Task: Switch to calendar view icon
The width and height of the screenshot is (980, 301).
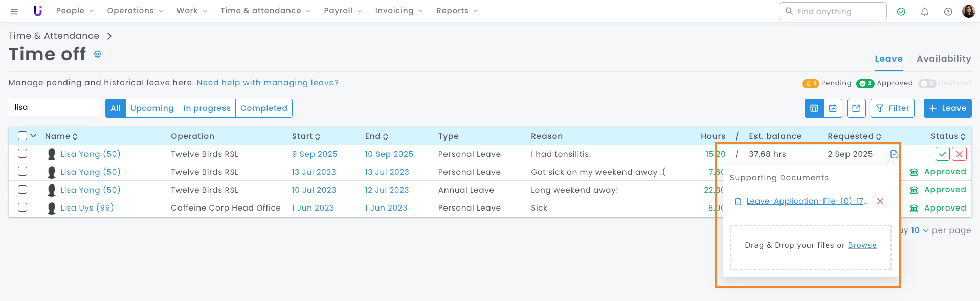Action: click(833, 108)
